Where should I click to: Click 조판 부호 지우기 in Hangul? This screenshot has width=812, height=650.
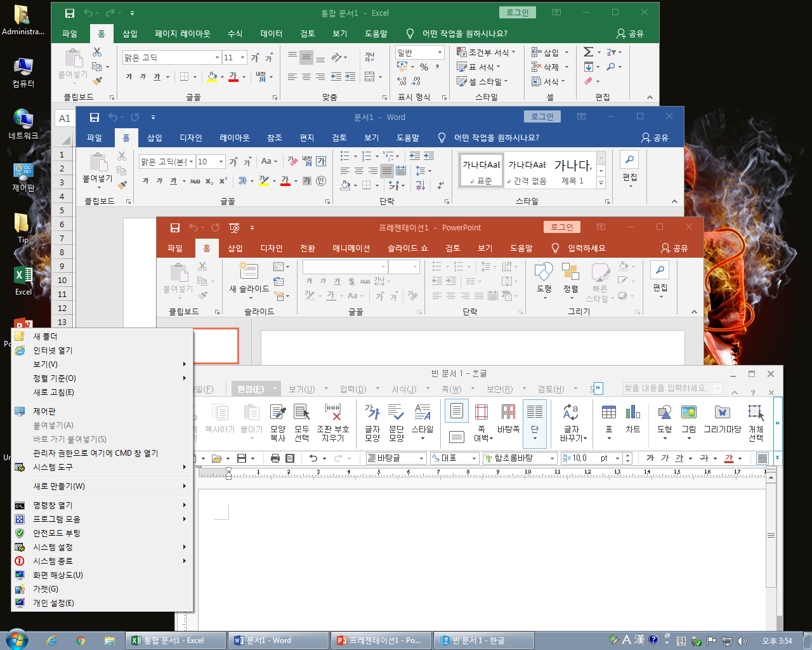tap(333, 422)
